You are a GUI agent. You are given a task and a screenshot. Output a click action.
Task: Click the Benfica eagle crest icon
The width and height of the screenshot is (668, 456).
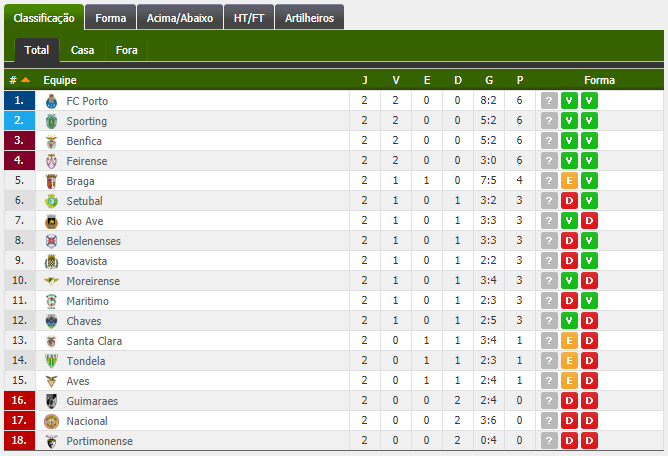pyautogui.click(x=51, y=141)
